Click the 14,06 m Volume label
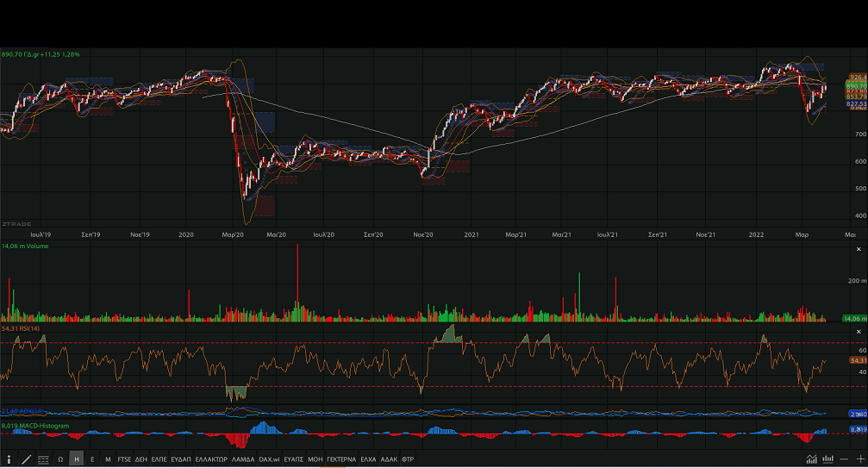This screenshot has width=868, height=468. pyautogui.click(x=25, y=246)
